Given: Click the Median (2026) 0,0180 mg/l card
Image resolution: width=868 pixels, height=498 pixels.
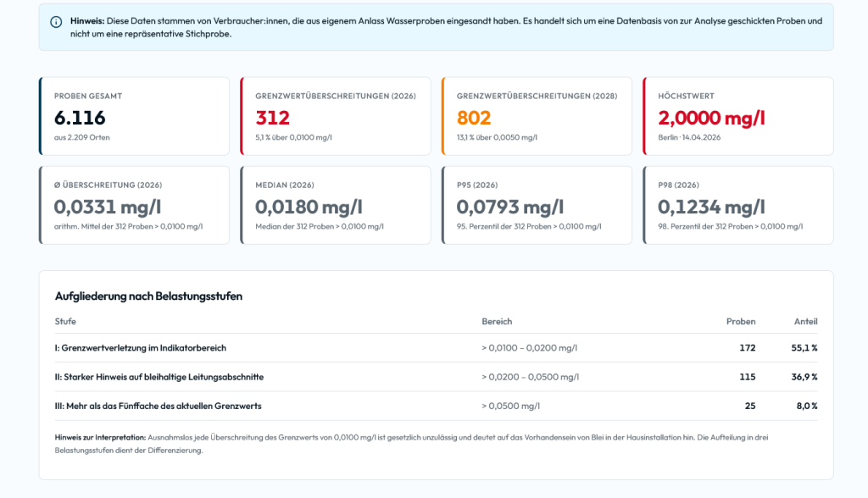Looking at the screenshot, I should pyautogui.click(x=336, y=205).
